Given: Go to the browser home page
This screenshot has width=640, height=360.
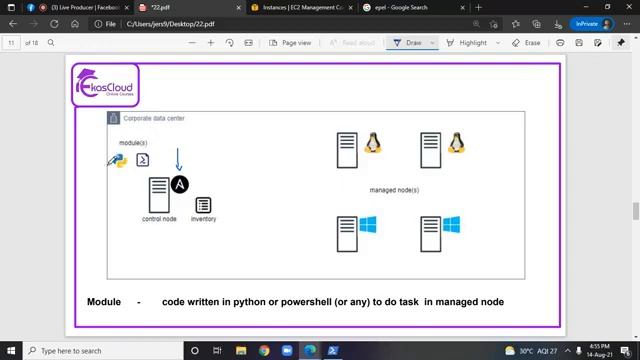Looking at the screenshot, I should (x=75, y=24).
